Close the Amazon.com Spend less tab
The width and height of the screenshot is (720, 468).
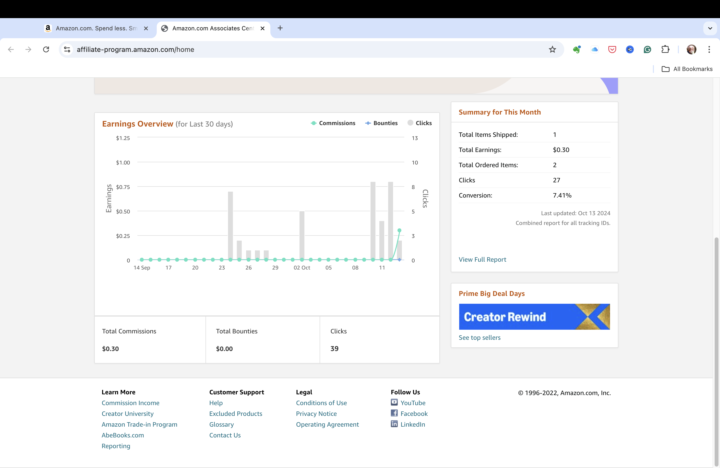pyautogui.click(x=146, y=28)
